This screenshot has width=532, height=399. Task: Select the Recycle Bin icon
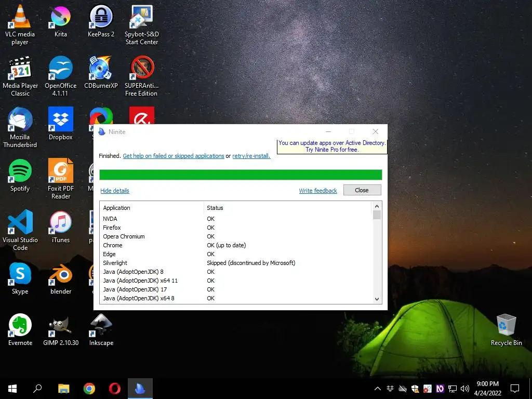506,330
